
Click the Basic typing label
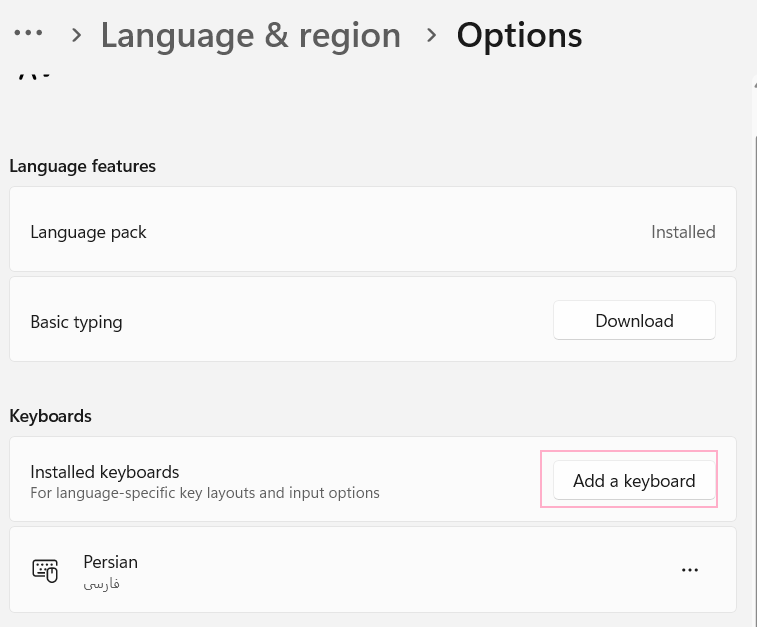pos(76,322)
